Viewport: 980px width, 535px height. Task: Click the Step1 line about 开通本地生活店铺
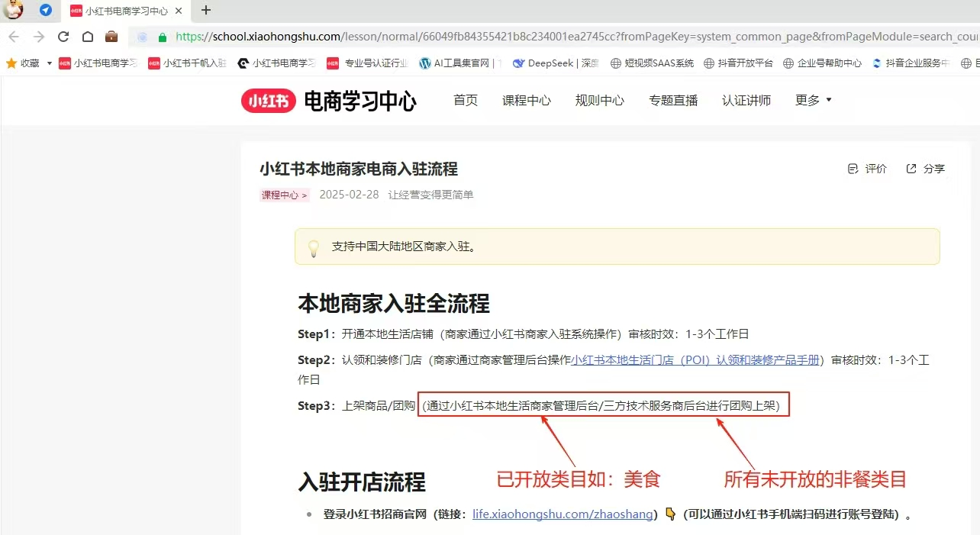524,334
